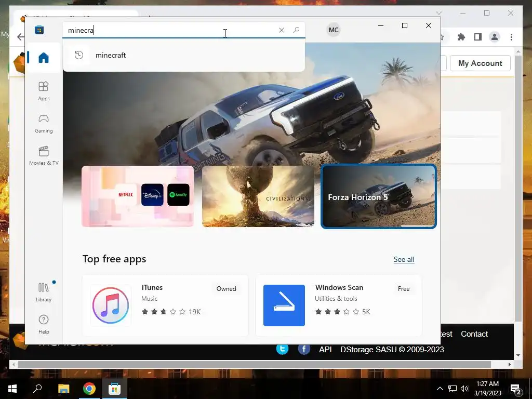The height and width of the screenshot is (399, 532).
Task: Click Microsoft Store taskbar icon
Action: pyautogui.click(x=114, y=389)
